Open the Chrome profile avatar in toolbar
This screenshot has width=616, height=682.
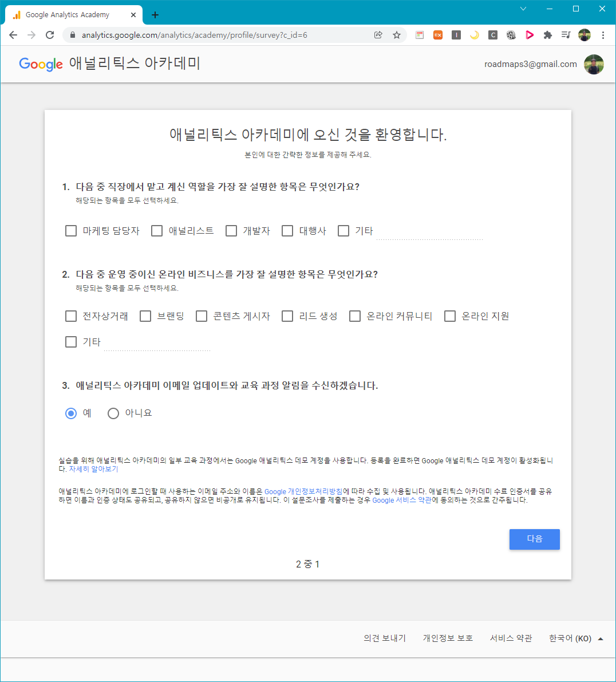pos(585,36)
